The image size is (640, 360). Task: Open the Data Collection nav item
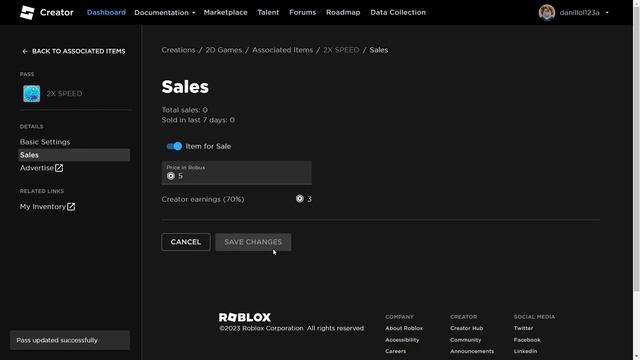(398, 13)
